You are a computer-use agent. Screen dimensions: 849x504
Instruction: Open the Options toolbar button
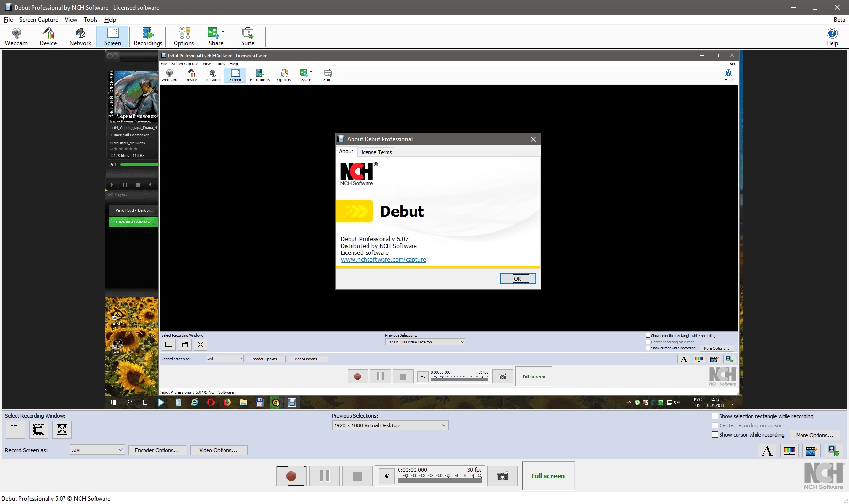[x=184, y=37]
